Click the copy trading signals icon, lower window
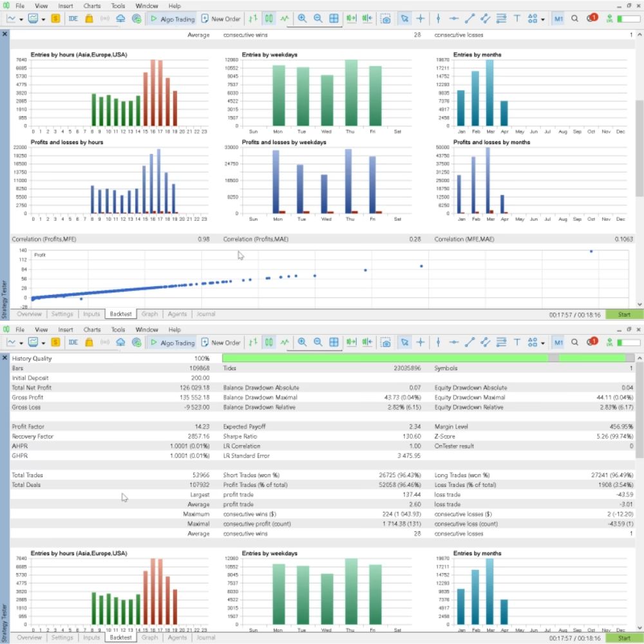The width and height of the screenshot is (644, 644). 137,342
